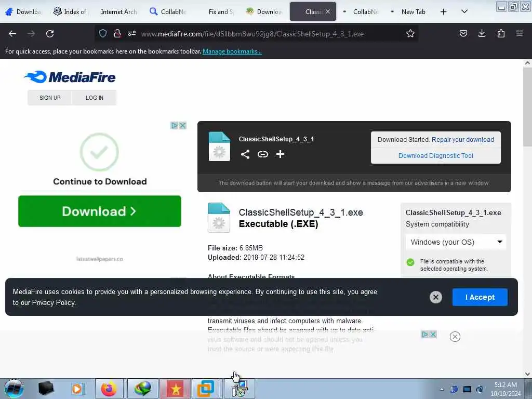Dismiss the cookie notice with the X
This screenshot has height=399, width=532.
click(436, 297)
